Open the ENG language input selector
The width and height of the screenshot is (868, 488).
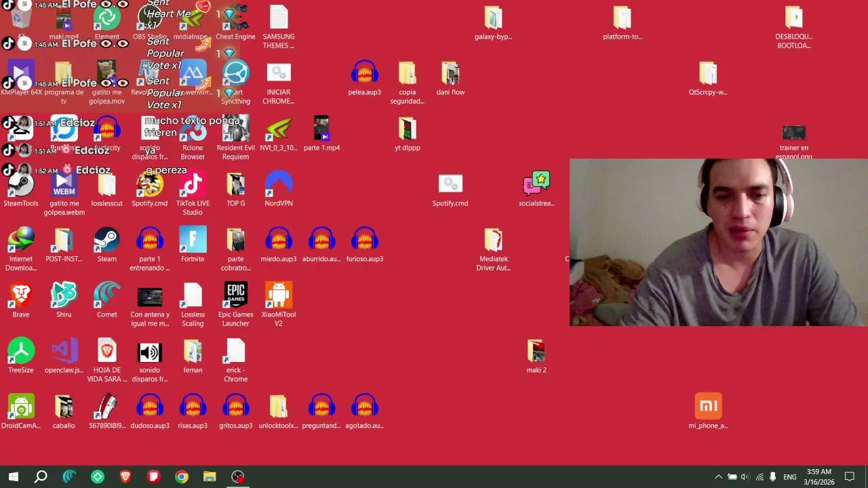click(790, 476)
